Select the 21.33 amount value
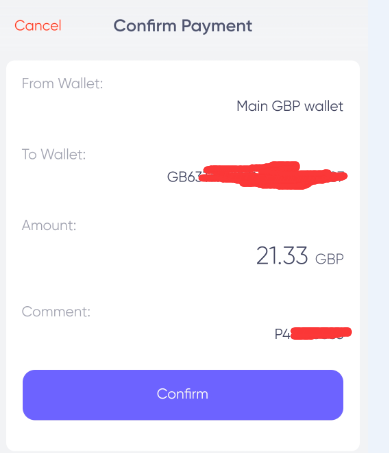Viewport: 389px width, 453px height. click(x=282, y=256)
